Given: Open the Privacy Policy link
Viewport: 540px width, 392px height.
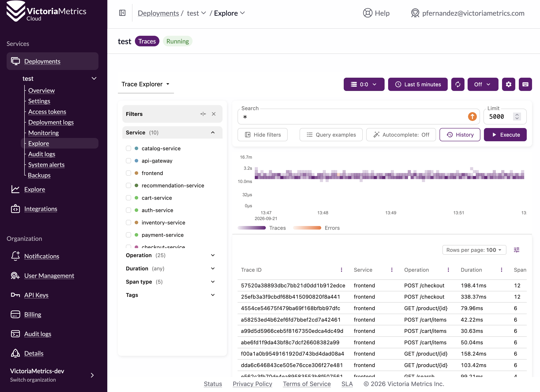Looking at the screenshot, I should coord(252,384).
